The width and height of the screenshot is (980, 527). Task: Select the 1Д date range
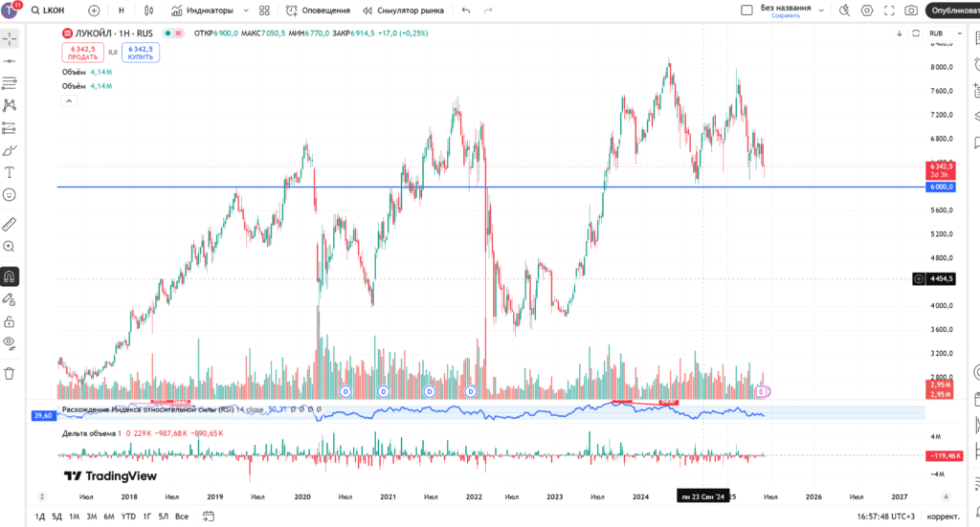[x=40, y=516]
